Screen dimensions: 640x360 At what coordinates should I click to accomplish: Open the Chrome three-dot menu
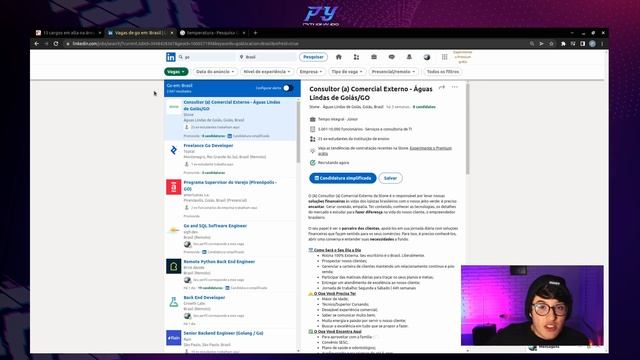pyautogui.click(x=602, y=44)
